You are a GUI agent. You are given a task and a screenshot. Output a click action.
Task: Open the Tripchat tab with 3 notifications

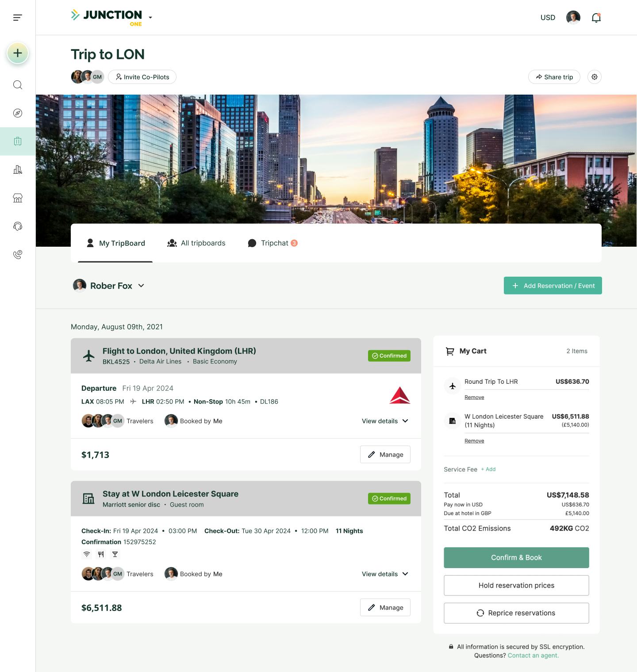(x=272, y=243)
